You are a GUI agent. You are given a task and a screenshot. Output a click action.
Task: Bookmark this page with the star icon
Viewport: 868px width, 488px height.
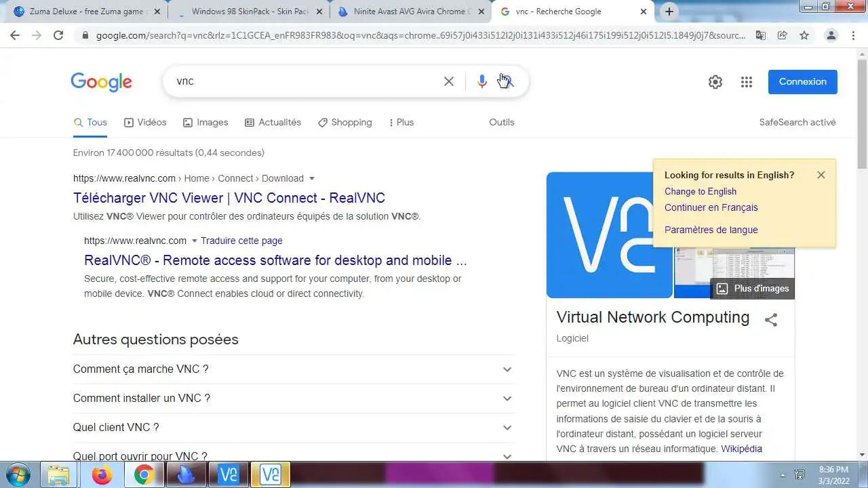click(x=804, y=35)
